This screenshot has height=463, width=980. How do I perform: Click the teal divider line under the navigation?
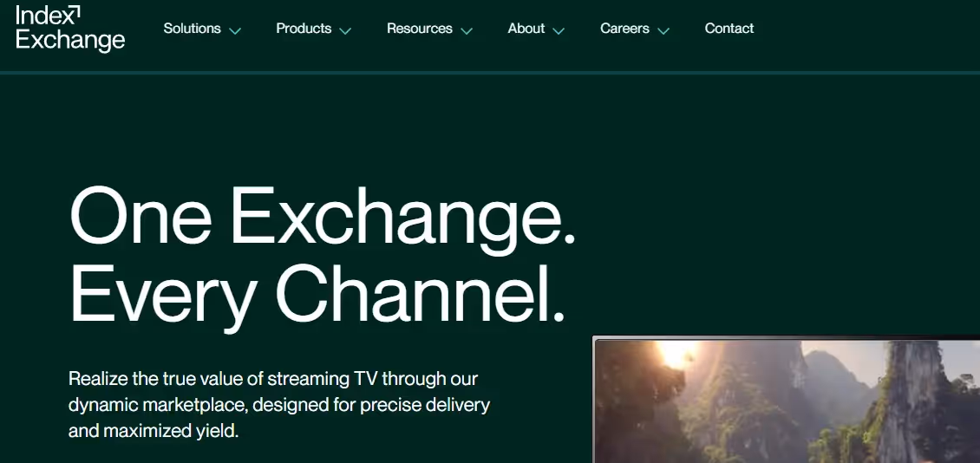490,73
